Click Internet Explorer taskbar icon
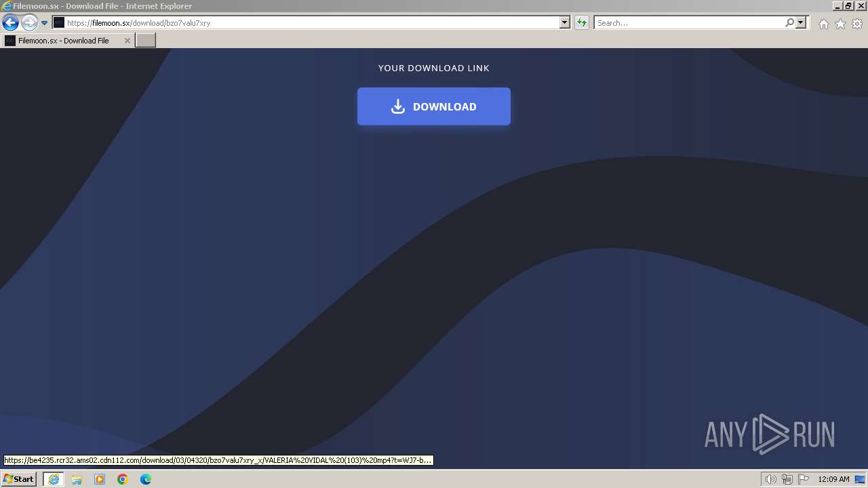This screenshot has height=488, width=868. point(54,479)
